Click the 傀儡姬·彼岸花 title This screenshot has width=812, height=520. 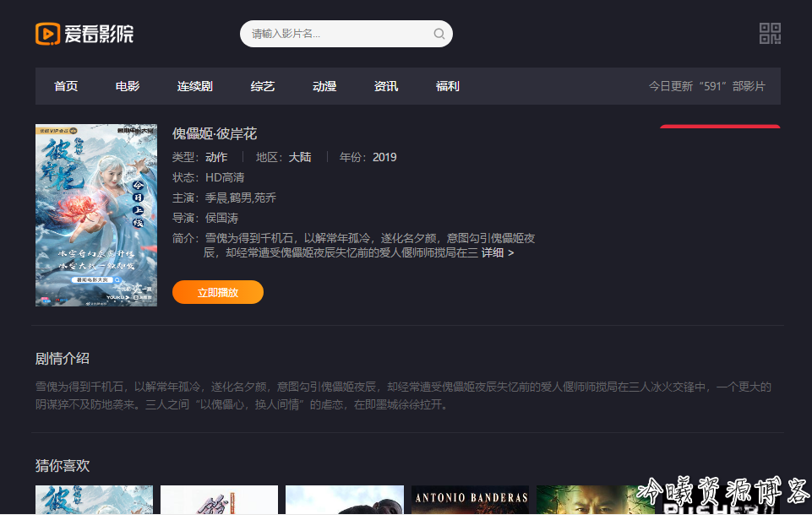215,133
